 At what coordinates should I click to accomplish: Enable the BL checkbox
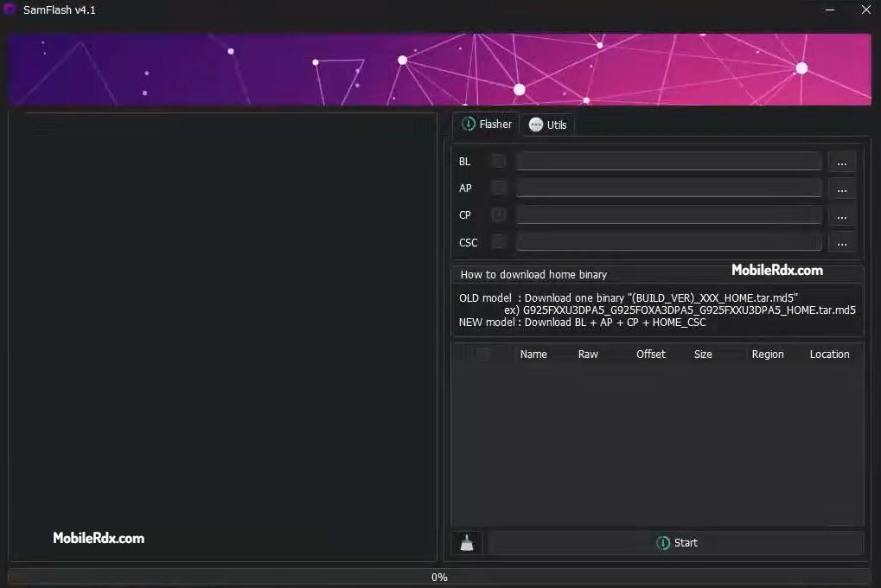[498, 162]
